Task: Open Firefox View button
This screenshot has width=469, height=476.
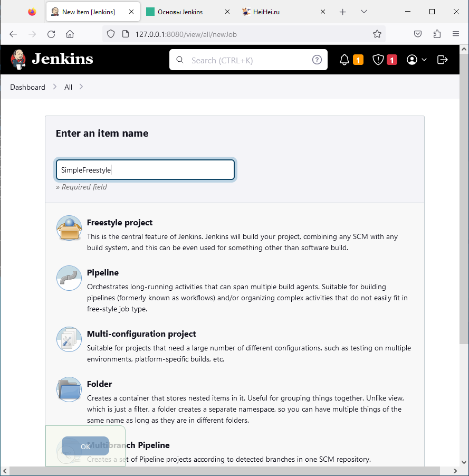Action: tap(32, 12)
